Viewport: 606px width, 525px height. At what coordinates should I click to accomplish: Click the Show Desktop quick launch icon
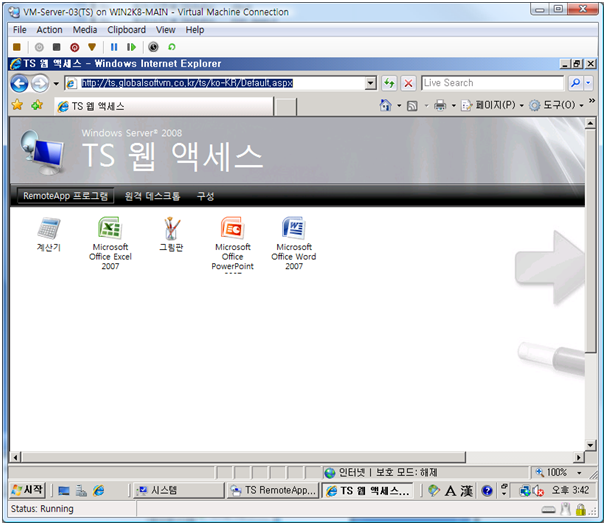[x=64, y=491]
